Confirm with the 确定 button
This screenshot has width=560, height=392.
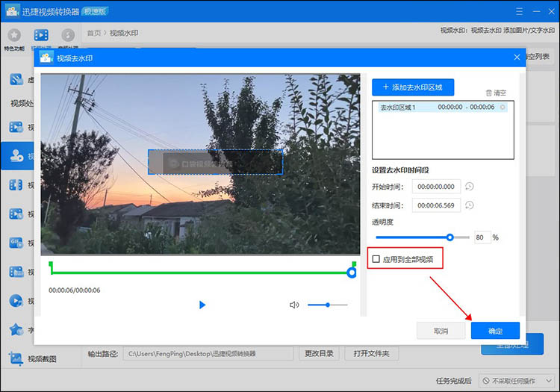[x=495, y=331]
